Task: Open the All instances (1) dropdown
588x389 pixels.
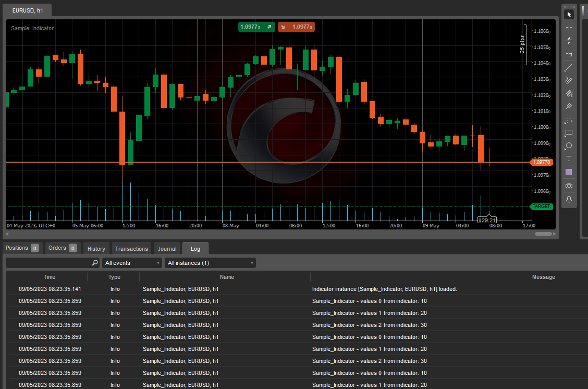Action: point(211,263)
